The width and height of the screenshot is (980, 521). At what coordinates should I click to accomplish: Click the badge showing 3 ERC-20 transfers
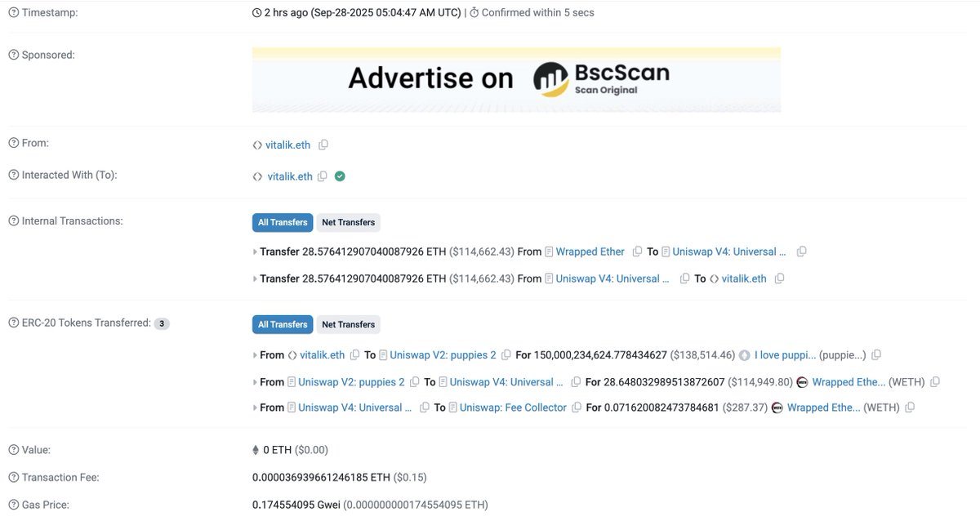click(x=162, y=323)
